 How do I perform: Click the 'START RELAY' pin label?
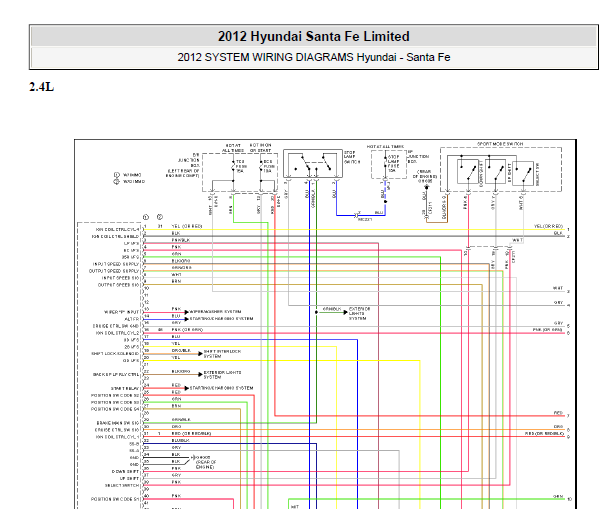[125, 388]
